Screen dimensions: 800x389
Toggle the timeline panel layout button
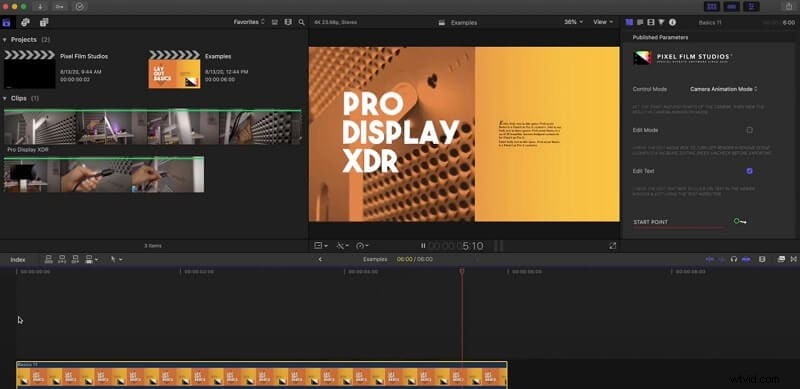(732, 7)
